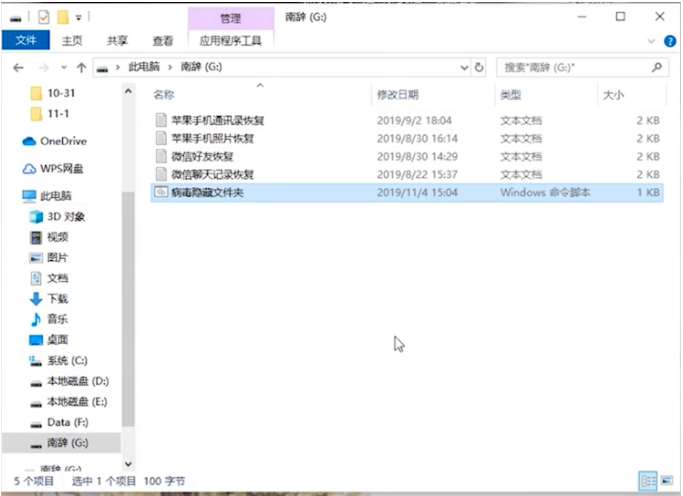Open the Help question mark icon
The height and width of the screenshot is (496, 683).
(671, 41)
